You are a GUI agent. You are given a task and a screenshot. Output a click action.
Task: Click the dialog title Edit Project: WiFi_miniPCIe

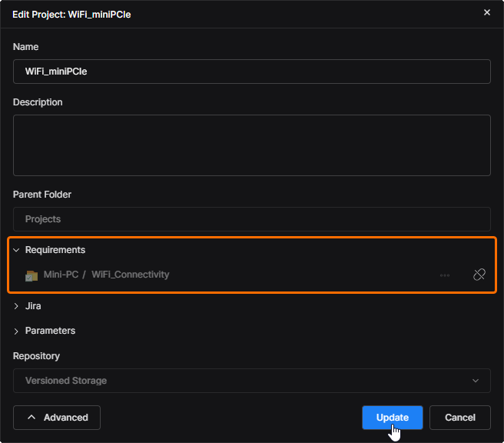point(71,15)
